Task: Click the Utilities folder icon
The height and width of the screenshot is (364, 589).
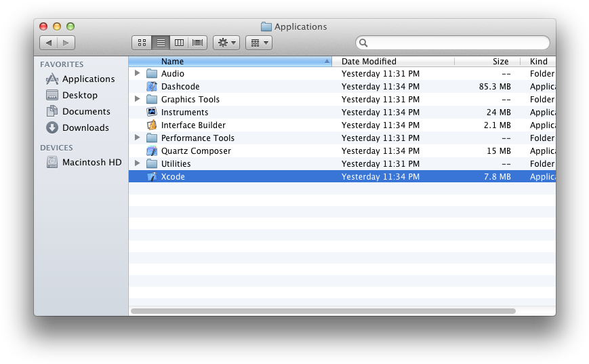Action: coord(152,163)
